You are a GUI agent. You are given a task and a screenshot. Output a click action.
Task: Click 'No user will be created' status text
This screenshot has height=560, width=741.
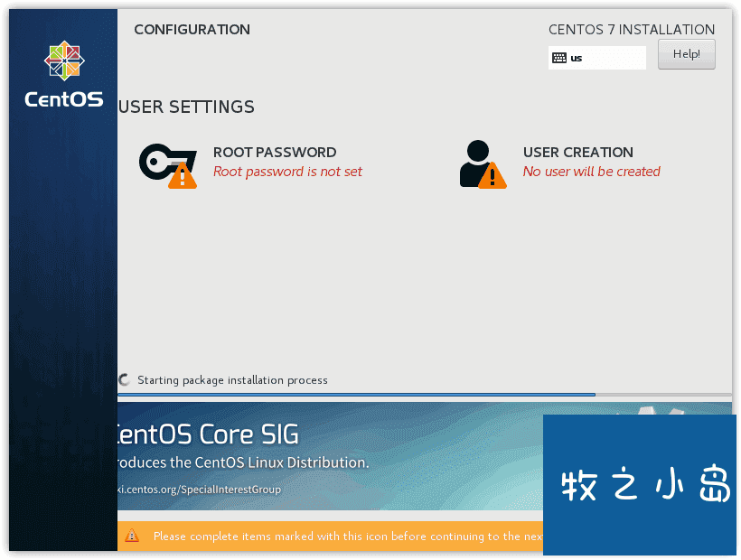coord(591,172)
